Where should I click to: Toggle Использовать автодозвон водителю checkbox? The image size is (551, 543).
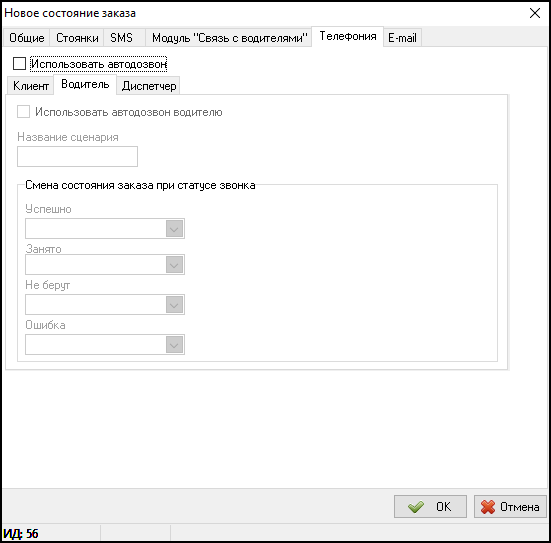pyautogui.click(x=24, y=112)
